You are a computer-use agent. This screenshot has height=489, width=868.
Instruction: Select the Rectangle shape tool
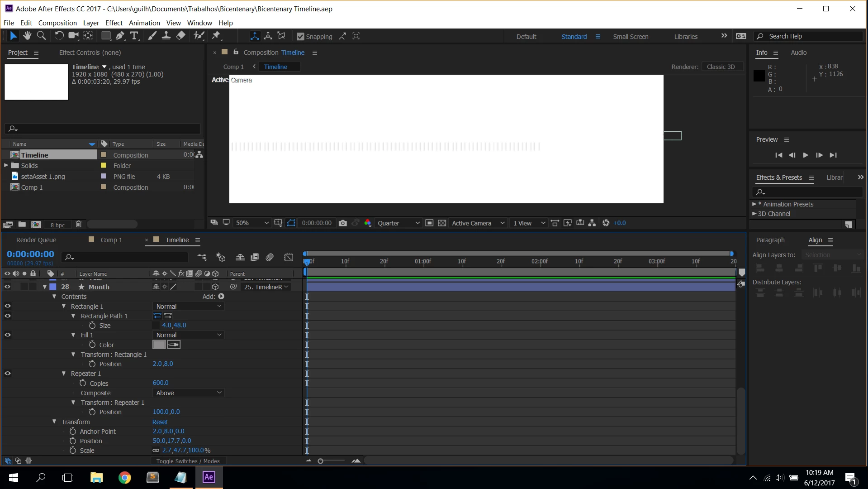106,36
